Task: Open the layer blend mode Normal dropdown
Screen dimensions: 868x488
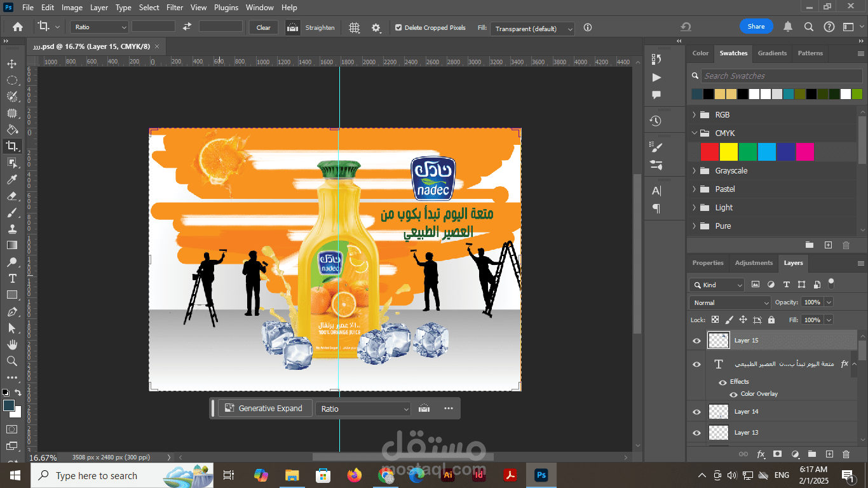Action: click(x=729, y=302)
